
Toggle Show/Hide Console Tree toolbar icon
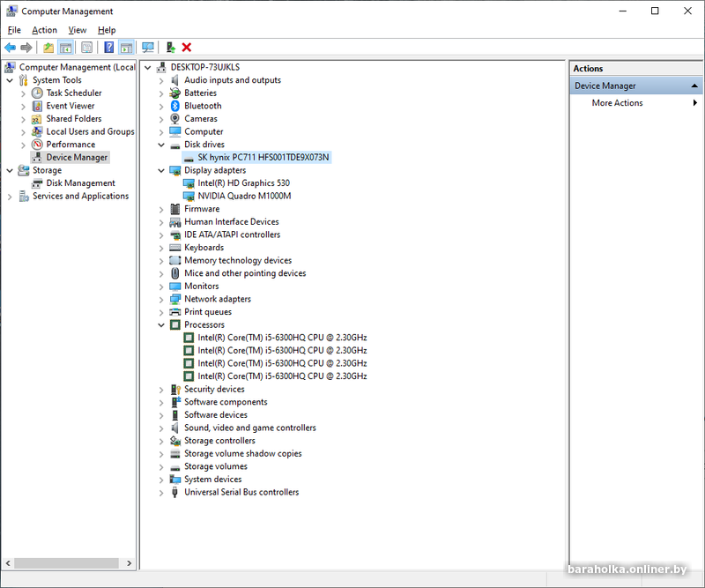(x=65, y=48)
